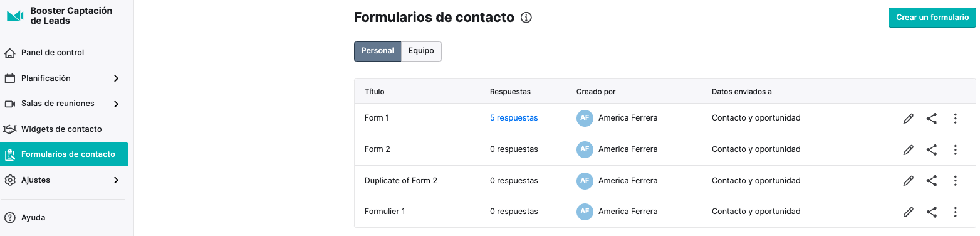Click the share icon for Duplicate of Form 2
Screen dimensions: 980x236
pos(932,181)
